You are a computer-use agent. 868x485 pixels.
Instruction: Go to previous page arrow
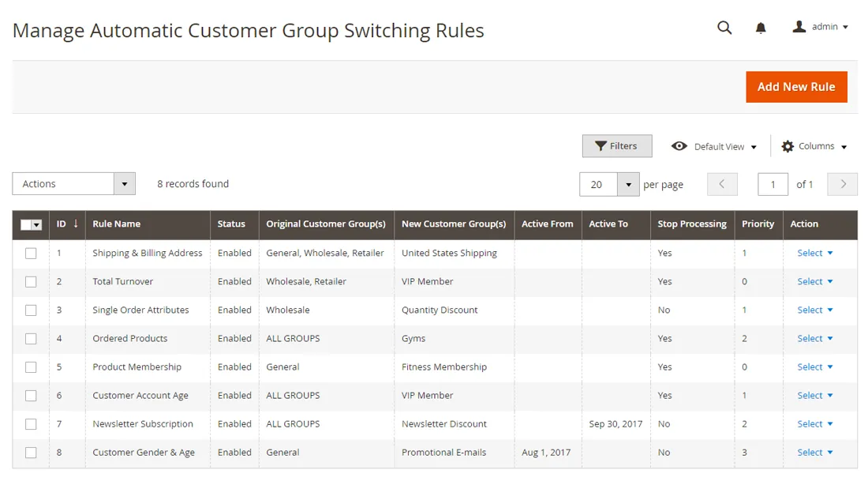click(722, 184)
